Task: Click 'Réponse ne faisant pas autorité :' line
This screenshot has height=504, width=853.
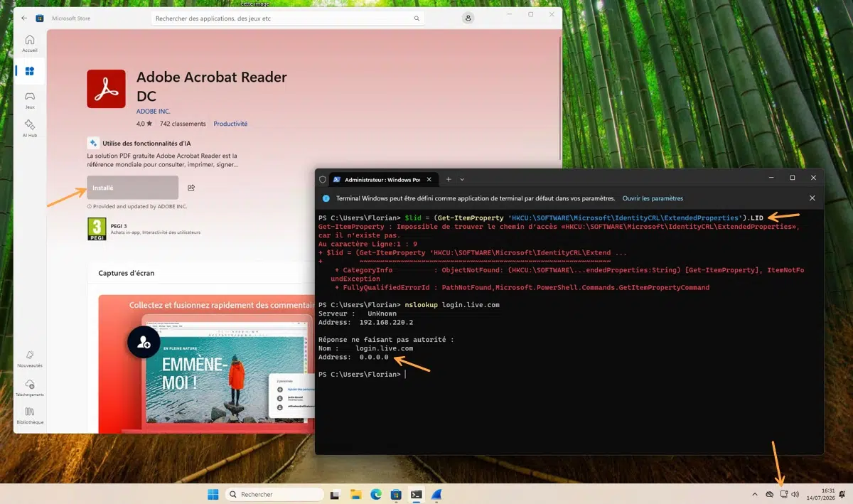Action: [x=386, y=340]
